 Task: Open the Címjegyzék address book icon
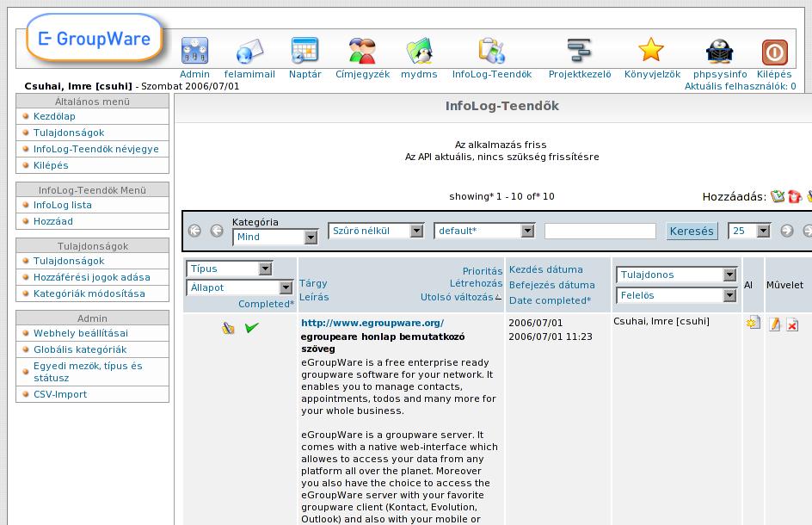click(x=362, y=51)
